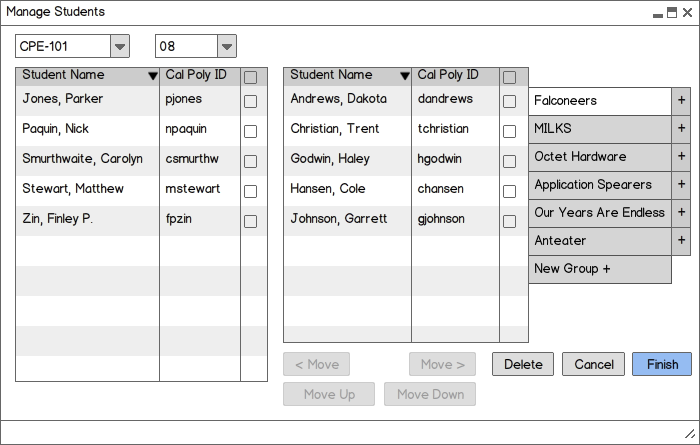This screenshot has width=700, height=445.
Task: Click the plus icon next to Falconeers
Action: 681,100
